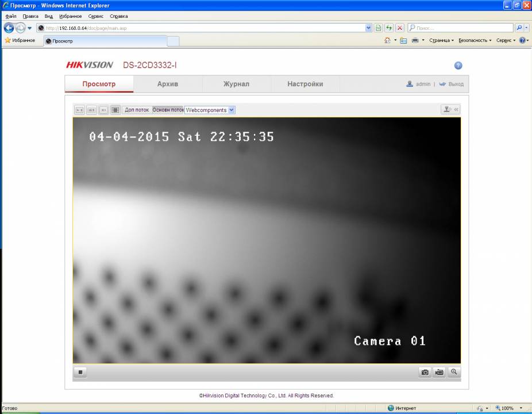Open recent pages dropdown arrow
The height and width of the screenshot is (414, 532).
click(29, 28)
